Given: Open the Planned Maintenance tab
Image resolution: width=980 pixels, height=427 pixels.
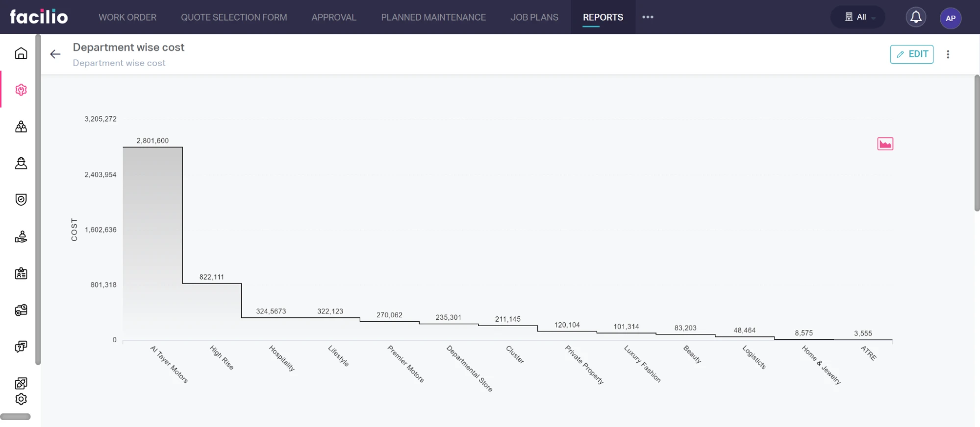Looking at the screenshot, I should tap(433, 17).
